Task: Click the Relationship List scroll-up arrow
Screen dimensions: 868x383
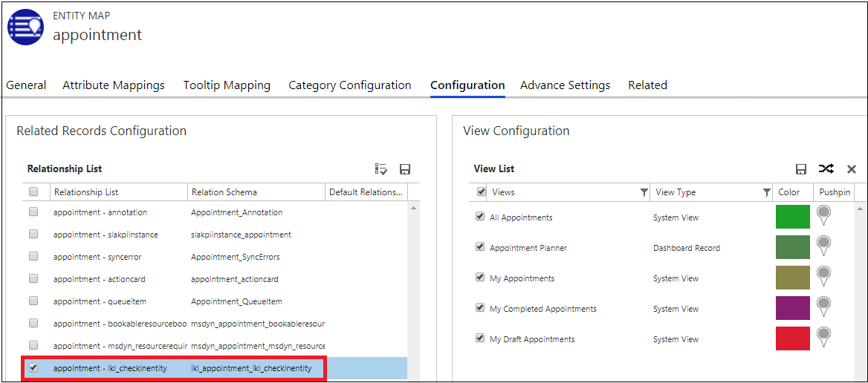Action: [x=413, y=208]
